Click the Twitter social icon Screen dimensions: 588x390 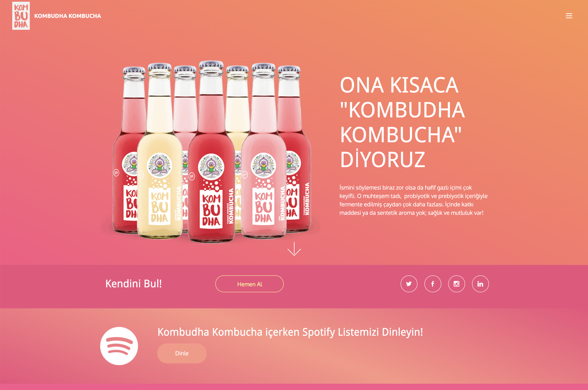click(409, 284)
